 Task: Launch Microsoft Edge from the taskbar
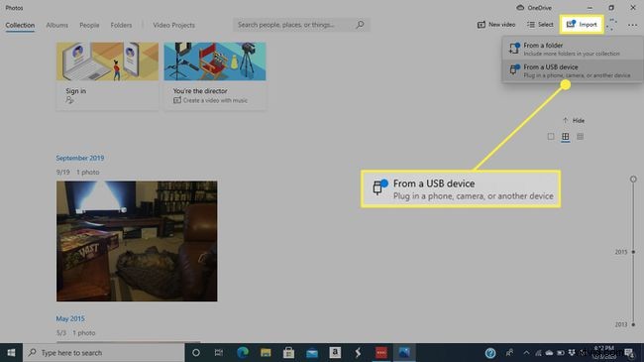[x=243, y=352]
